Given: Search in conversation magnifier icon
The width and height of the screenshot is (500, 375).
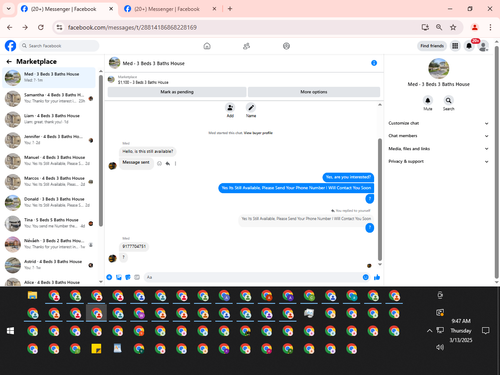Looking at the screenshot, I should pos(448,100).
